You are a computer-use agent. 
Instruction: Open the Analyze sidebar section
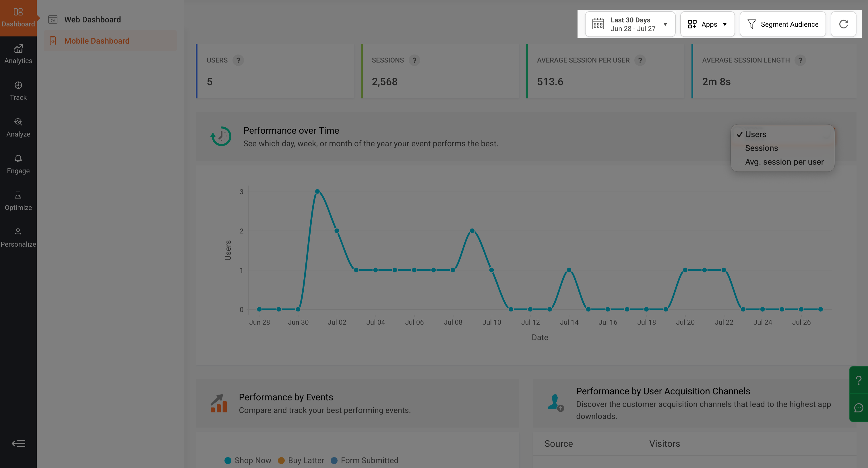[18, 128]
